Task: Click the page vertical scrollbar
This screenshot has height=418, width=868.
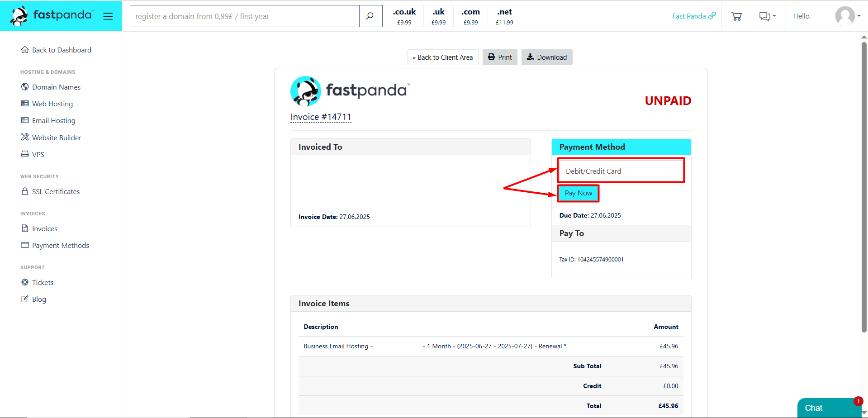Action: coord(864,187)
